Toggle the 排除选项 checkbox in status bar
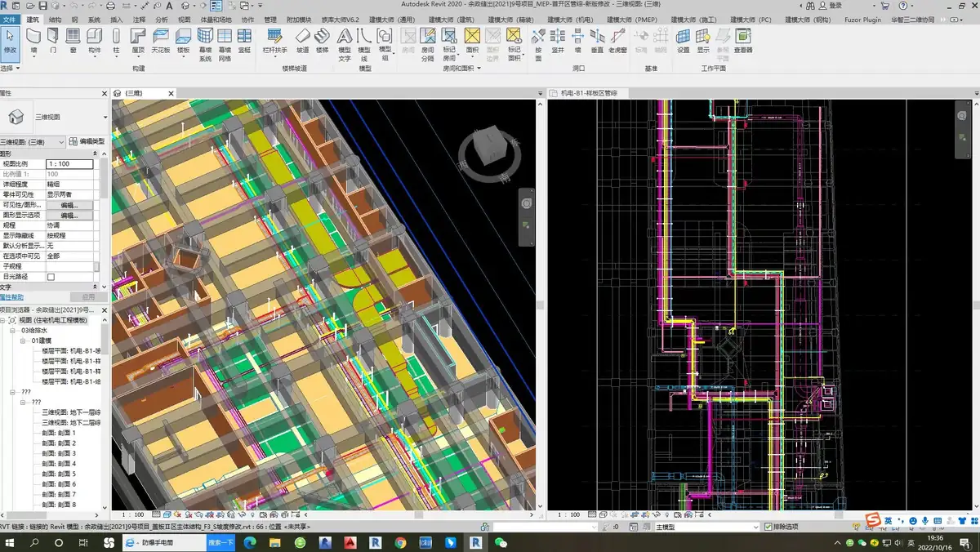 point(767,527)
